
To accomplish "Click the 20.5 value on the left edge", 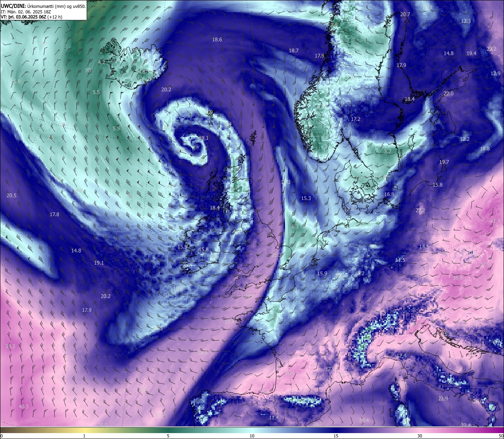I will pos(11,195).
